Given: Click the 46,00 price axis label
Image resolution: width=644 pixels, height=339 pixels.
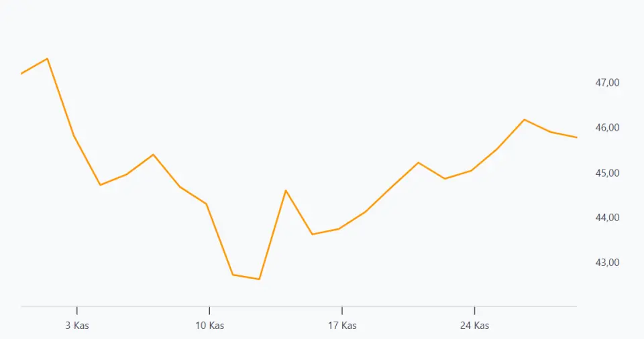Looking at the screenshot, I should pyautogui.click(x=607, y=127).
